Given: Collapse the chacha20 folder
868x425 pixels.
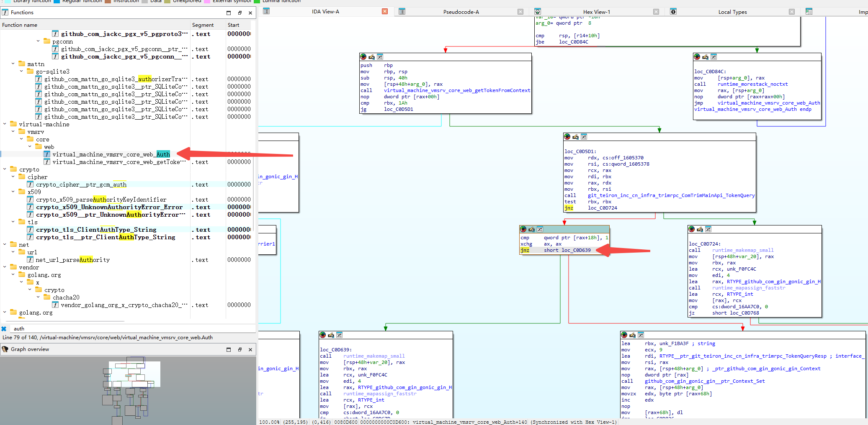Looking at the screenshot, I should pyautogui.click(x=39, y=297).
